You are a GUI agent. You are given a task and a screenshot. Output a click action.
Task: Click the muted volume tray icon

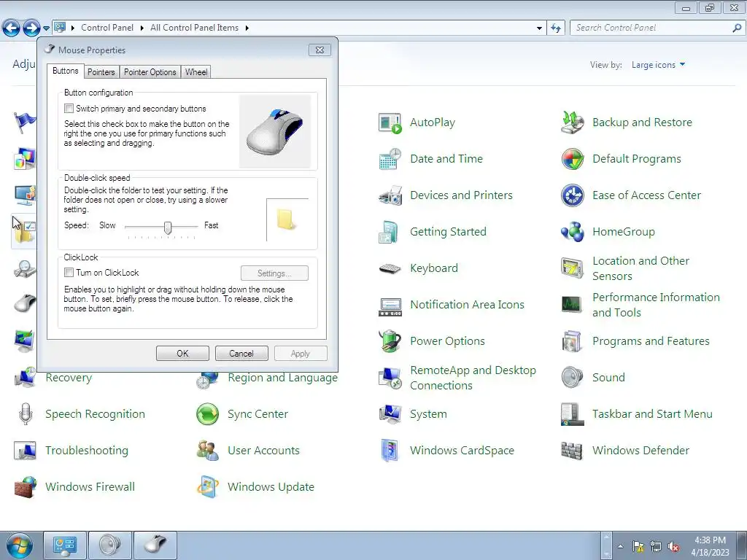click(673, 547)
